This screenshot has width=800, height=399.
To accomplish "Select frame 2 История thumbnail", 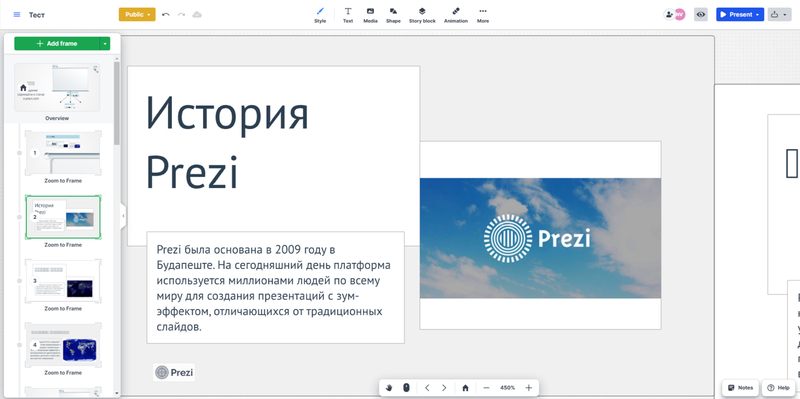I will click(x=63, y=217).
